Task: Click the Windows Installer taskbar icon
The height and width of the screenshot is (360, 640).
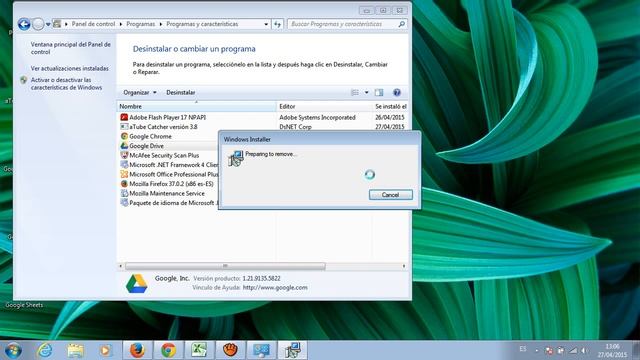Action: (x=292, y=351)
